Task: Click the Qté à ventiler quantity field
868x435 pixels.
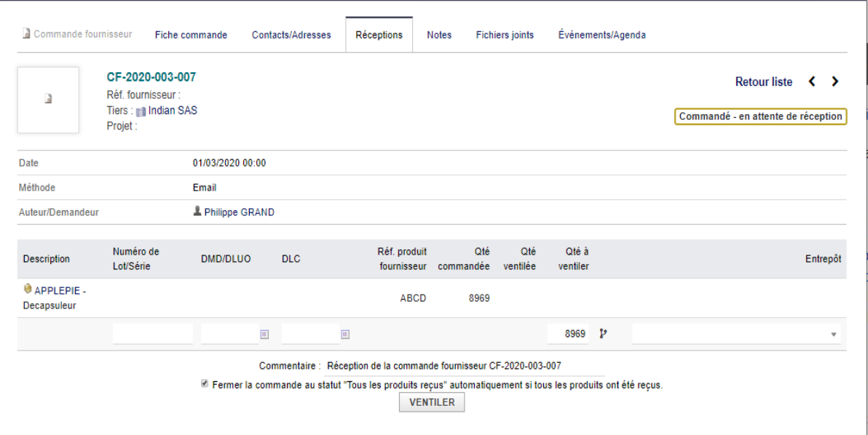Action: coord(568,334)
